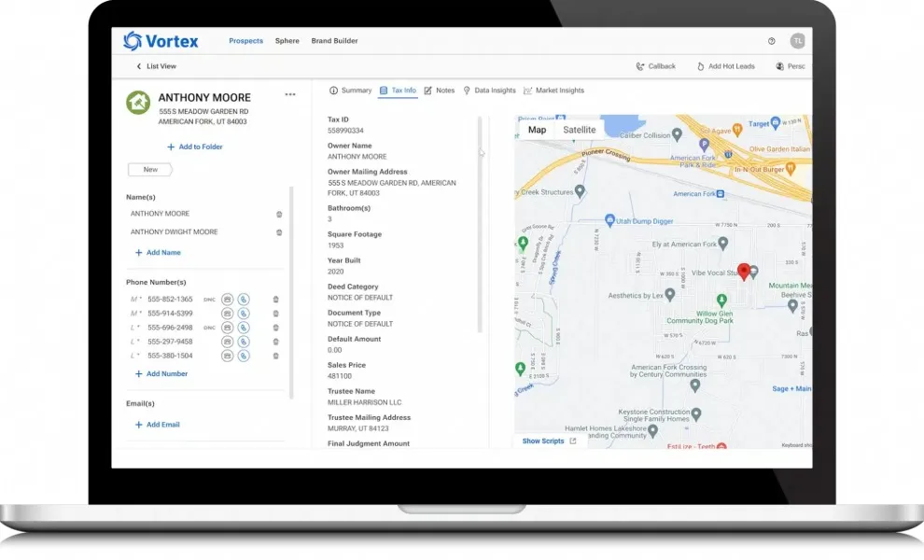The height and width of the screenshot is (560, 924).
Task: Call phone number 555-852-1365
Action: [x=243, y=300]
